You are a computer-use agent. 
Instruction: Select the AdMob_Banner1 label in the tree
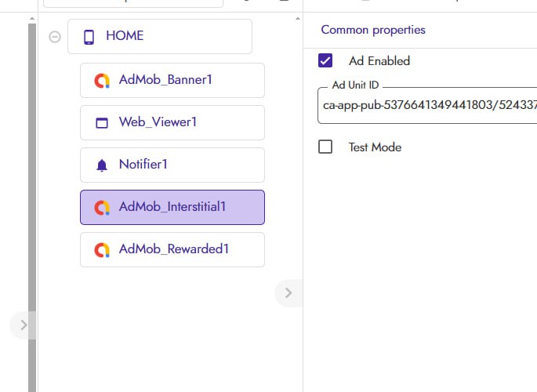[165, 80]
